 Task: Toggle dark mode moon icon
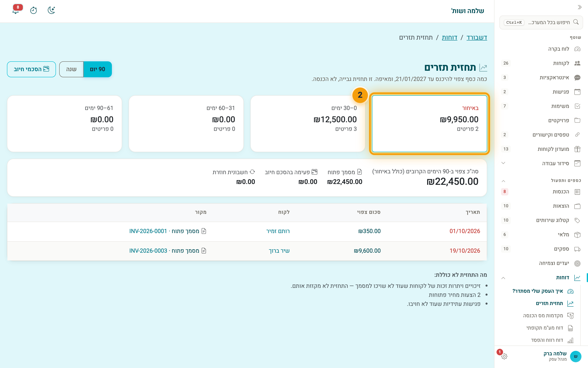click(x=51, y=10)
